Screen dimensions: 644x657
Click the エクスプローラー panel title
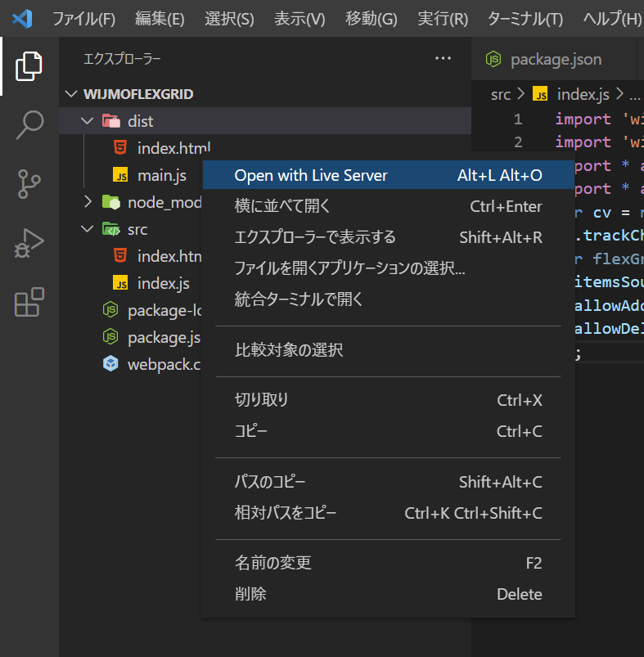(x=122, y=59)
